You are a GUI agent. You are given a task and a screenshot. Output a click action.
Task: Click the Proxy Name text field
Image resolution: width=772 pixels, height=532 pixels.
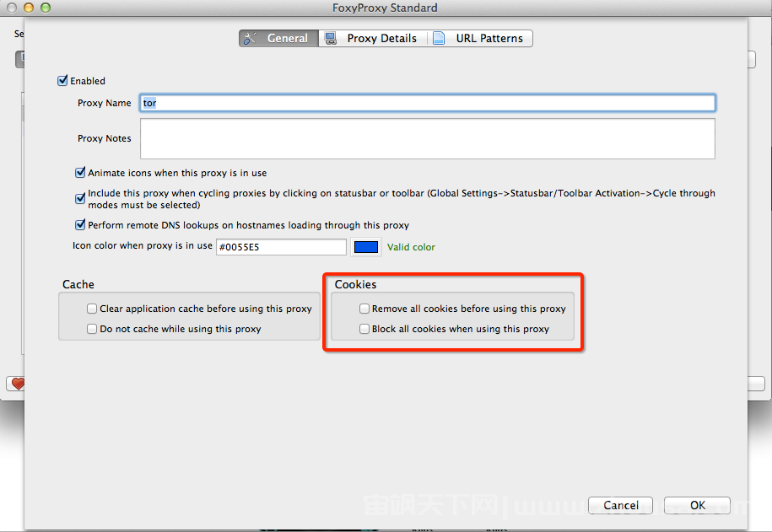pyautogui.click(x=428, y=103)
